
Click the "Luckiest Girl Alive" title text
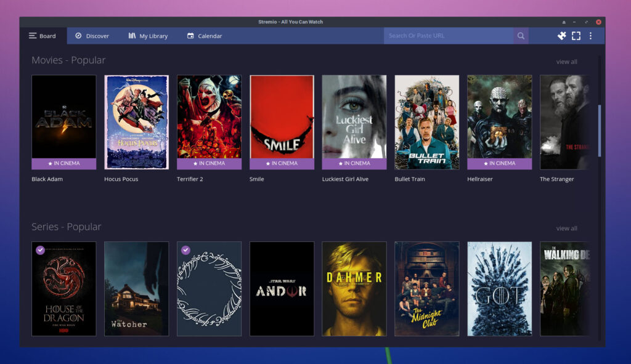pos(345,179)
